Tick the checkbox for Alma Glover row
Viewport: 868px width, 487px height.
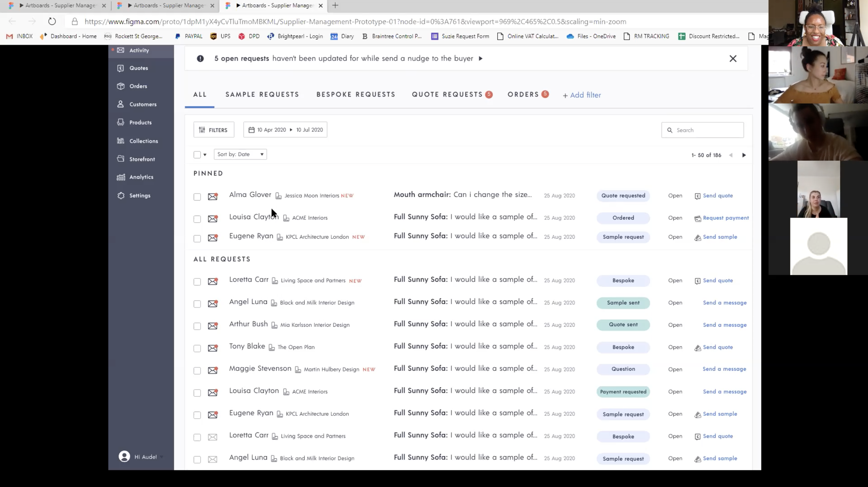197,197
